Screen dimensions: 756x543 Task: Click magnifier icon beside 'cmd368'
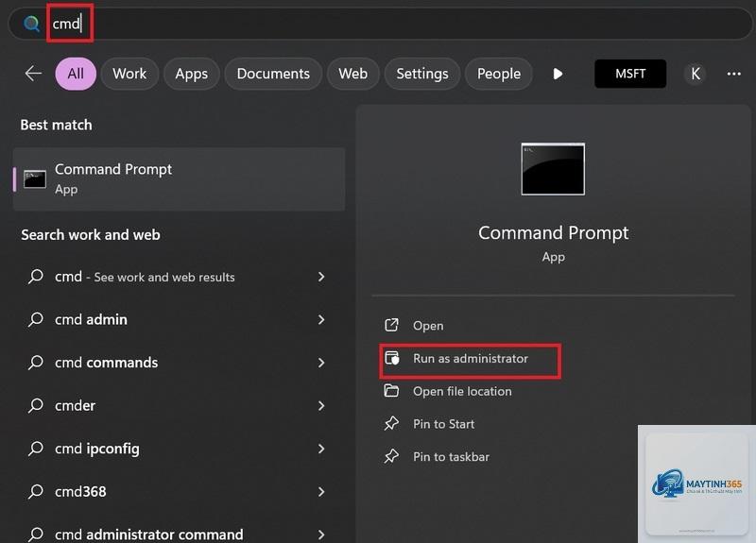click(x=35, y=491)
